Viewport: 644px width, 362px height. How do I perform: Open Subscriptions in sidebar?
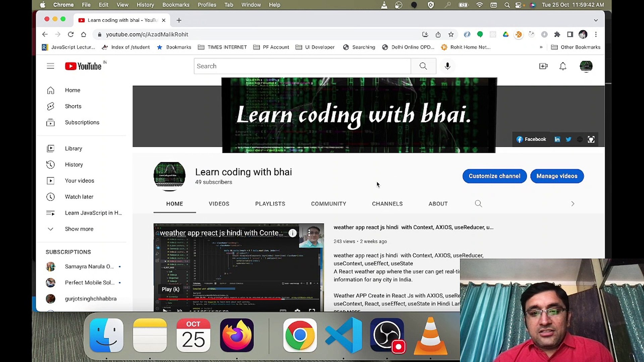[82, 122]
